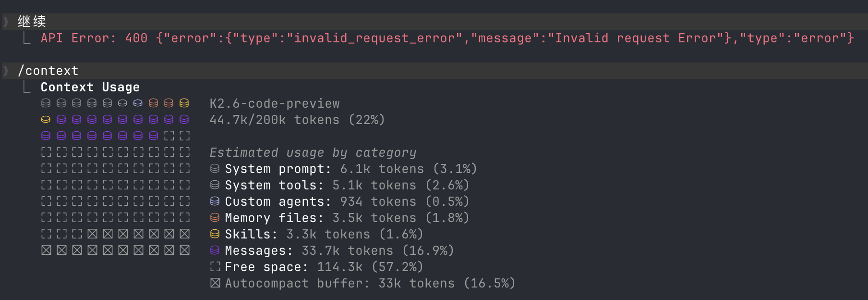Click the Free space 114.3k entry
The width and height of the screenshot is (868, 300).
pos(324,267)
